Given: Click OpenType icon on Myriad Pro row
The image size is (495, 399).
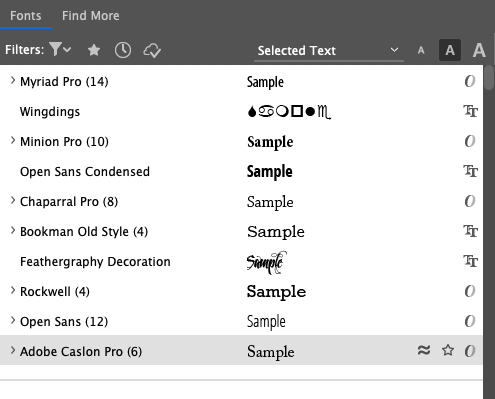Looking at the screenshot, I should tap(470, 81).
